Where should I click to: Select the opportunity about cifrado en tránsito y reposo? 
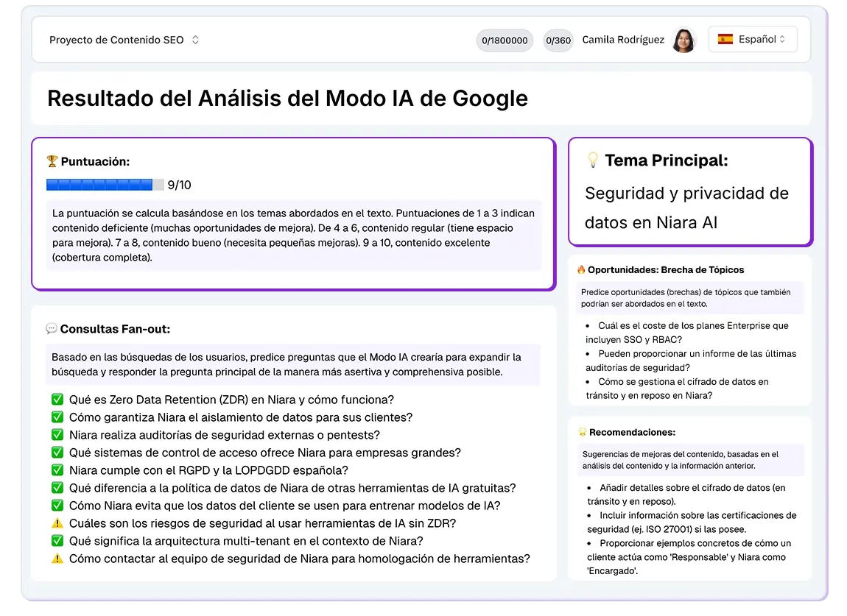tap(678, 389)
